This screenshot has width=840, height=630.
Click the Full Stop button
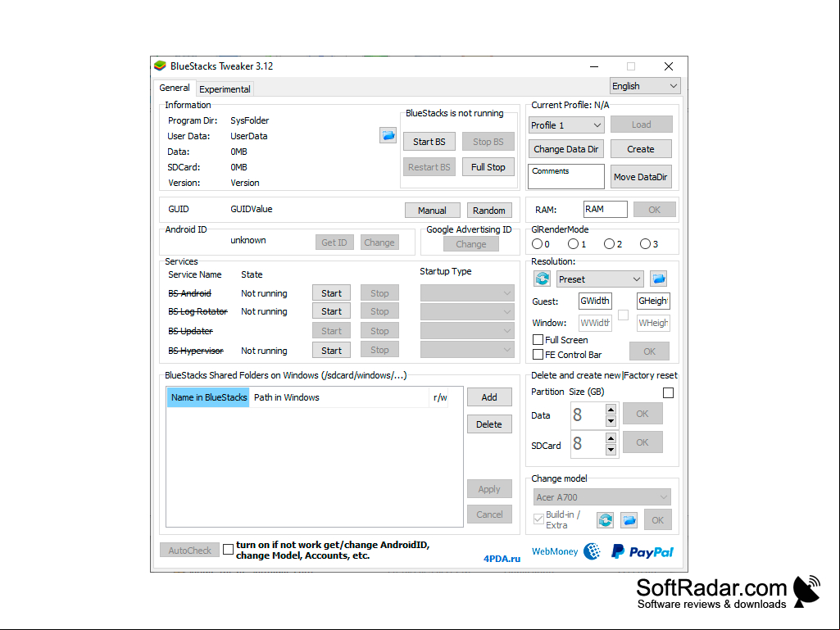[488, 167]
